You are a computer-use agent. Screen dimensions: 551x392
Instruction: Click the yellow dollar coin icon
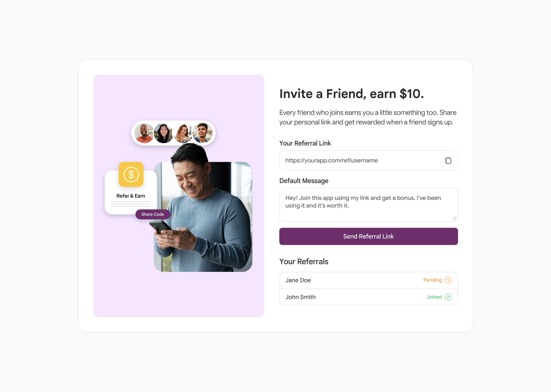coord(131,175)
